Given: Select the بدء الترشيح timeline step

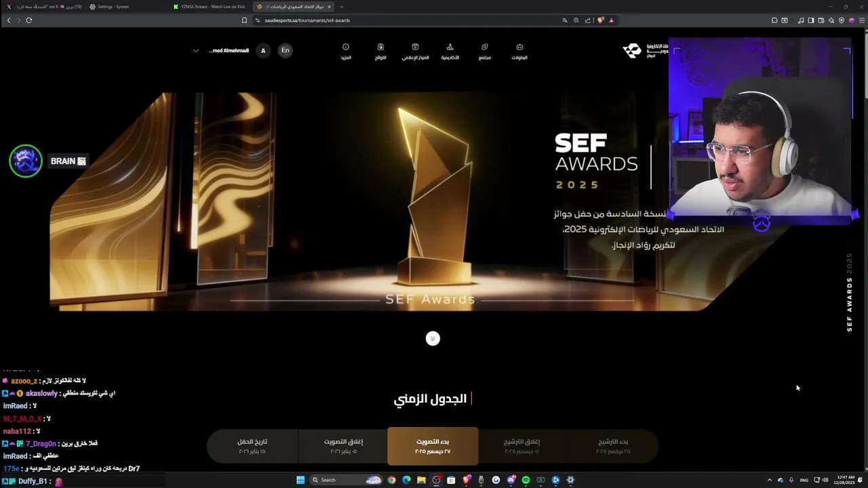Looking at the screenshot, I should click(613, 446).
